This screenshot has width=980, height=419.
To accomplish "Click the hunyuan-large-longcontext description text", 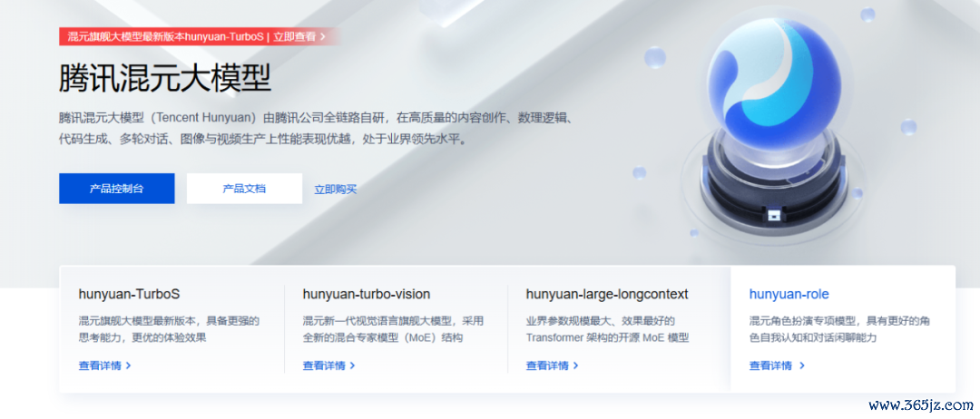I will click(607, 330).
